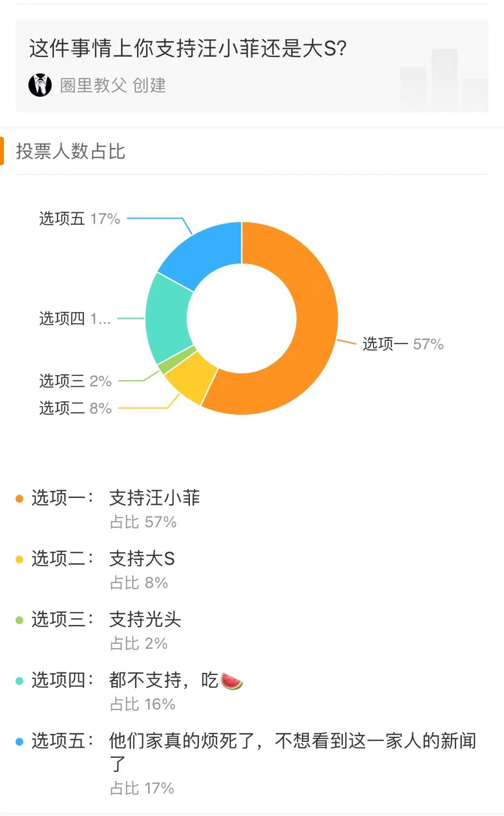Click the blue dot beside 选项五
The width and height of the screenshot is (504, 816).
(19, 742)
